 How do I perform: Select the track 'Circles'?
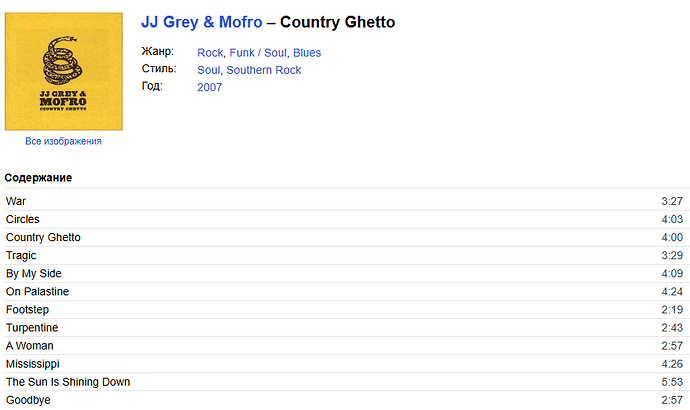click(23, 220)
